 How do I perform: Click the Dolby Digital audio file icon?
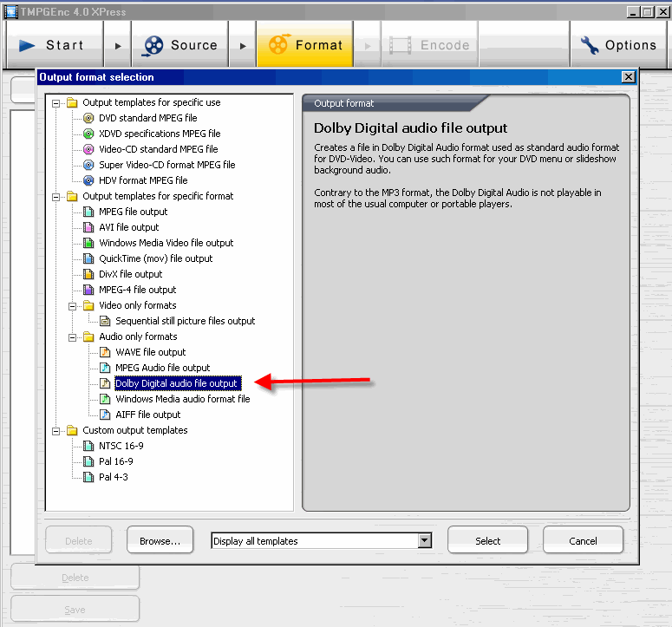pos(105,383)
